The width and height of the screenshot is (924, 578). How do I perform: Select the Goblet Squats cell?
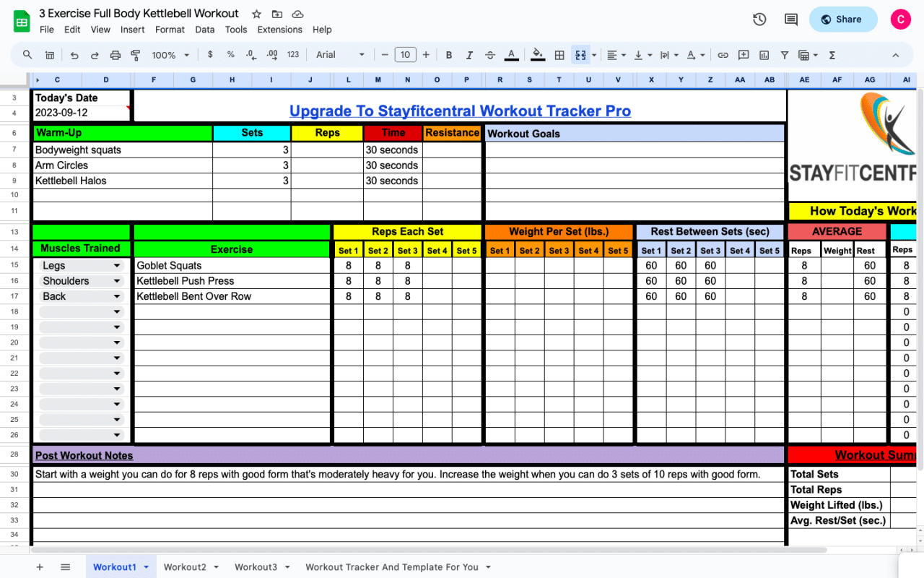tap(232, 266)
